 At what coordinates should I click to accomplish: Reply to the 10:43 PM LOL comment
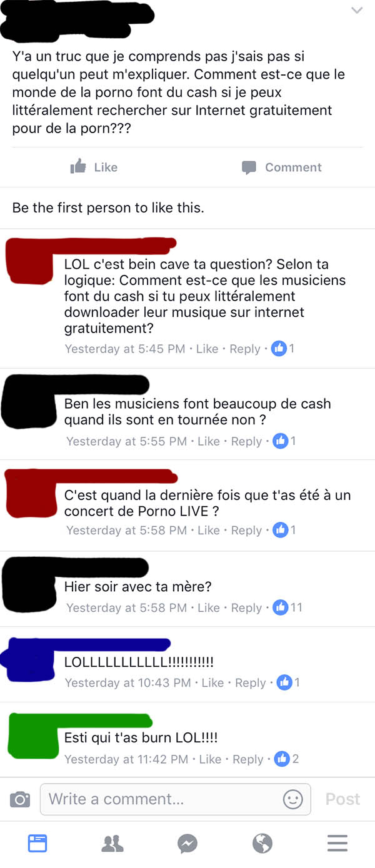pyautogui.click(x=251, y=682)
